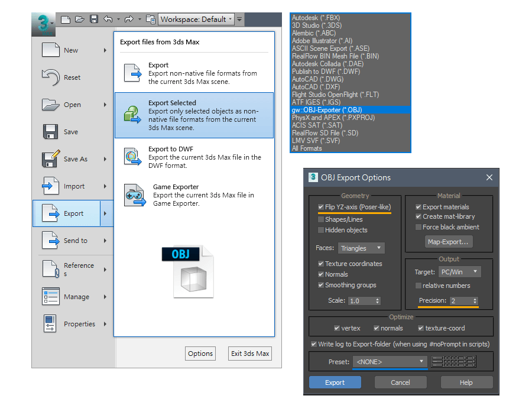Toggle Smoothing groups checkbox

tap(320, 285)
